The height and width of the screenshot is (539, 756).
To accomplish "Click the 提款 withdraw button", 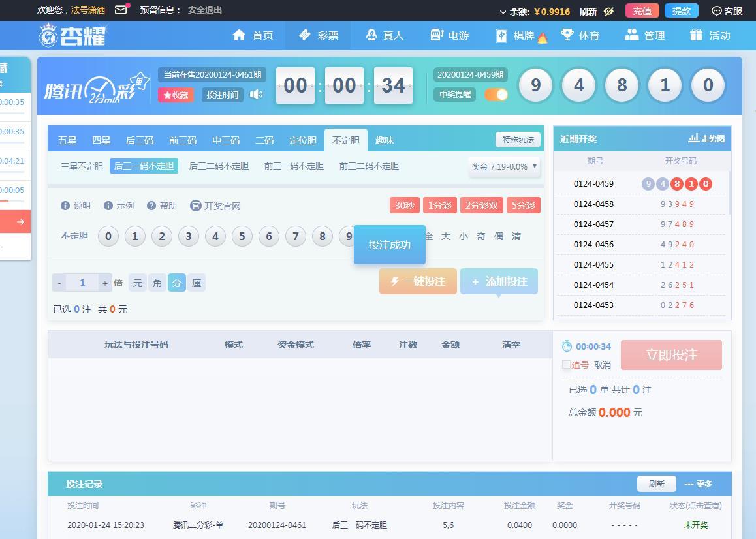I will point(682,10).
